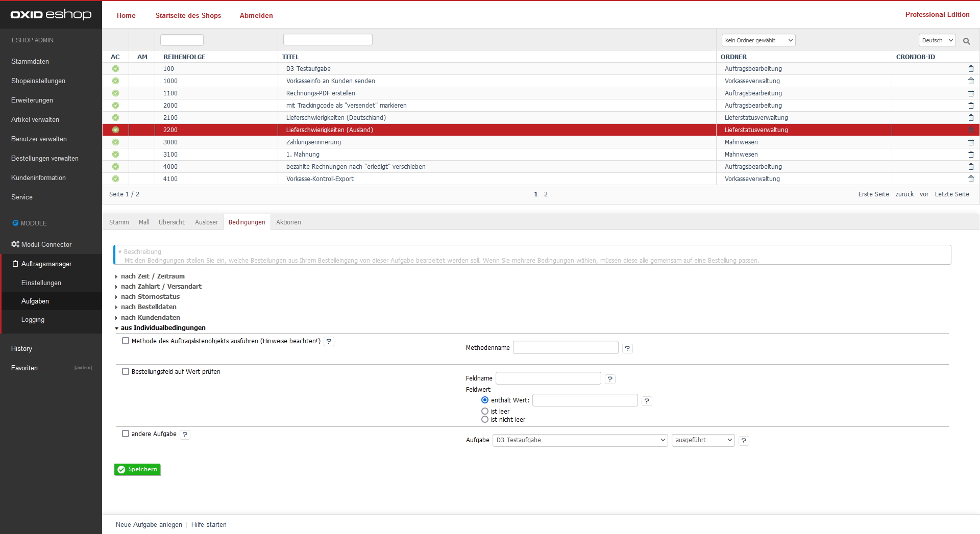Click active status icon for Rechnungs-PDF erstellen

pos(115,93)
